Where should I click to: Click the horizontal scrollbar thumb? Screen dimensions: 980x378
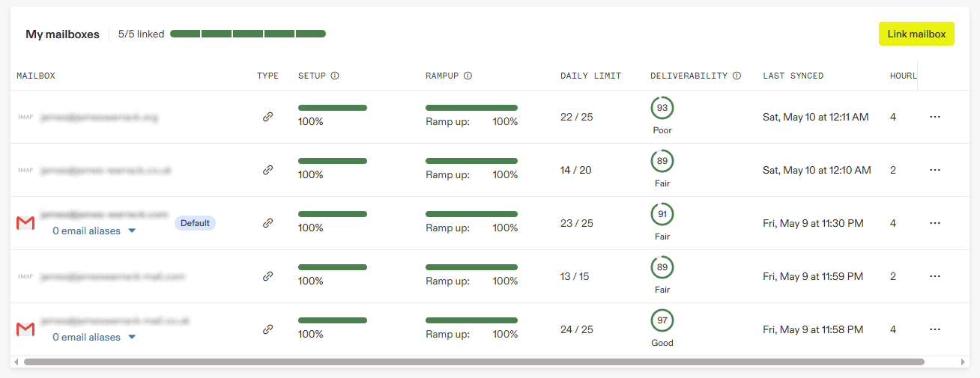[474, 362]
